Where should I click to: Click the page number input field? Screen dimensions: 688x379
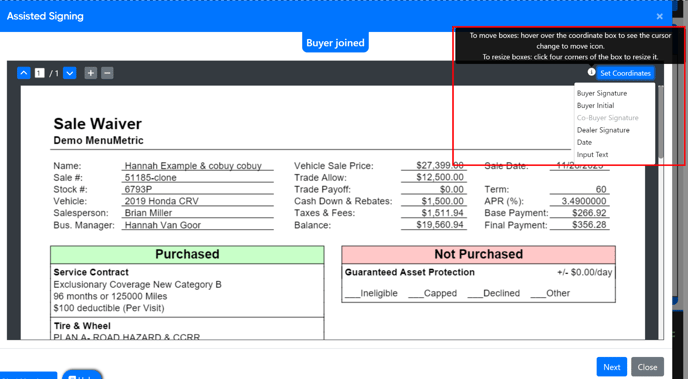39,73
